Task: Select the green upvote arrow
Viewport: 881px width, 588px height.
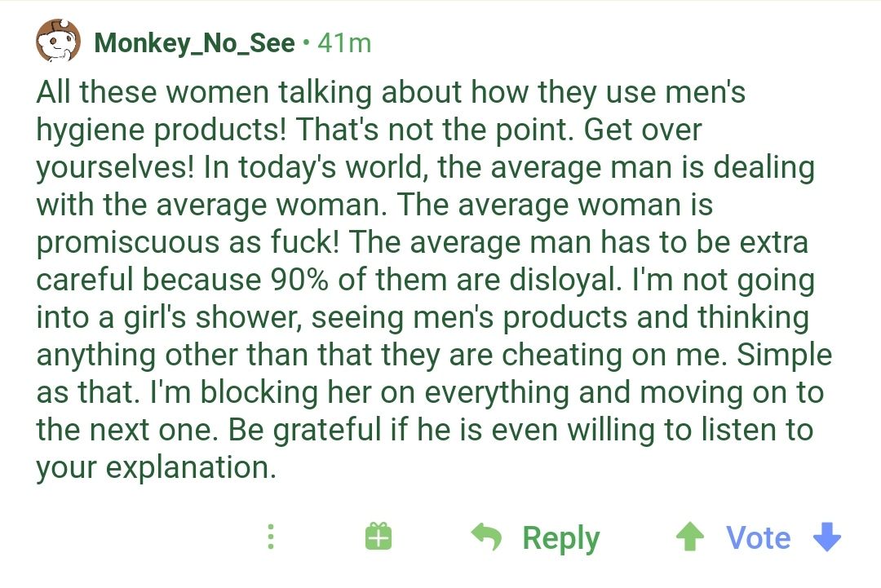Action: (691, 537)
